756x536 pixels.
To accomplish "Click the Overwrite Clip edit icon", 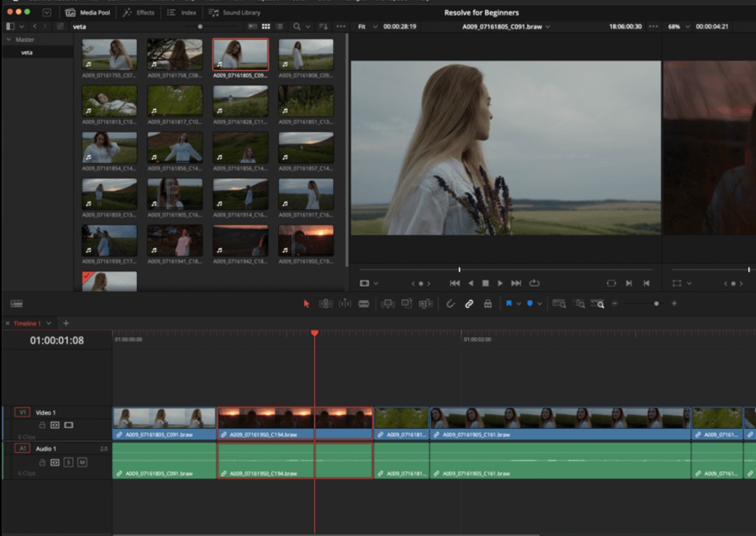I will click(x=406, y=304).
